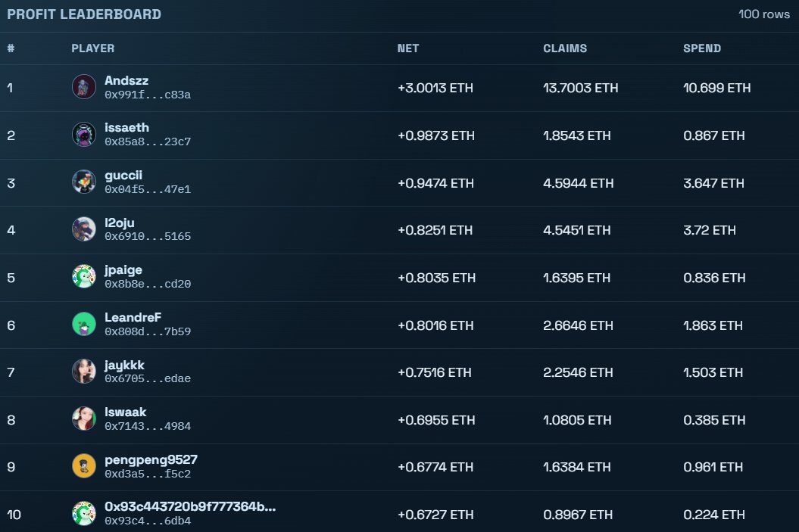Click net value +0.8016 ETH
This screenshot has height=532, width=799.
click(x=435, y=325)
